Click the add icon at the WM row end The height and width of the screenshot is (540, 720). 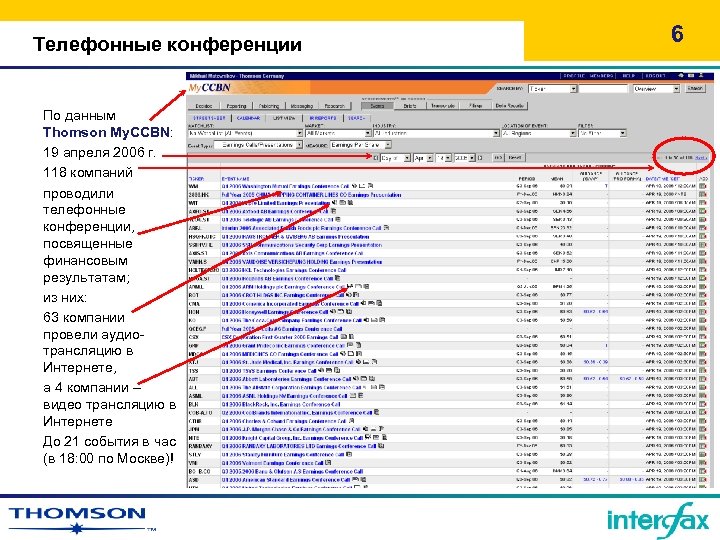703,186
